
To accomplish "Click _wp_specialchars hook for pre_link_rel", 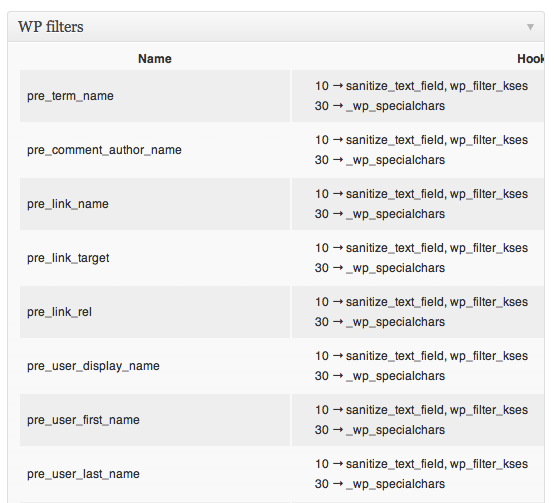I will (395, 322).
